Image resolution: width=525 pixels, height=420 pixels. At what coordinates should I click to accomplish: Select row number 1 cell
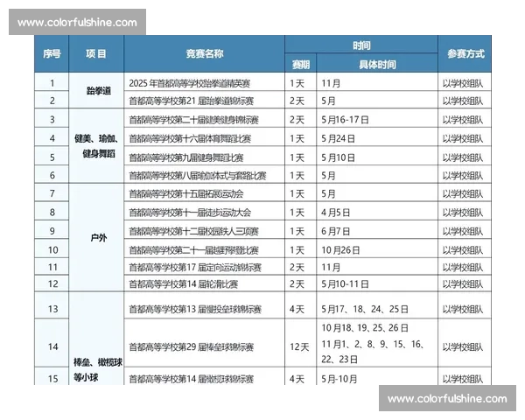tap(52, 83)
